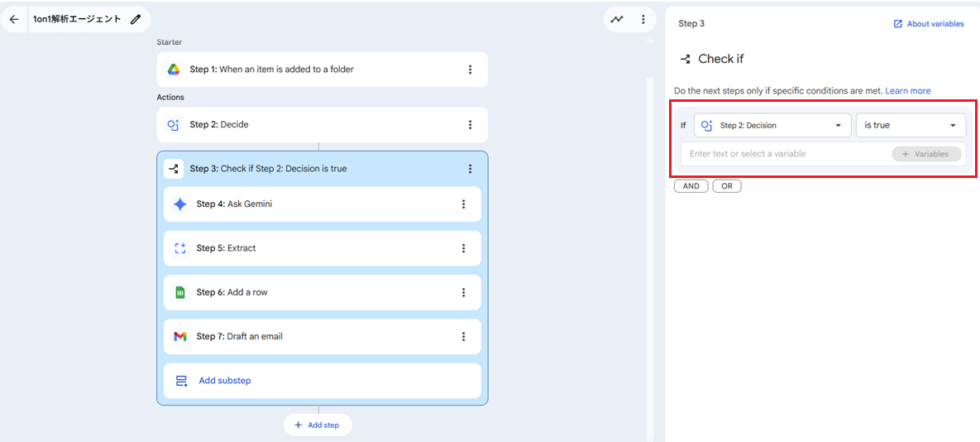
Task: Click the Google Sheets icon in Step 6
Action: click(x=180, y=292)
